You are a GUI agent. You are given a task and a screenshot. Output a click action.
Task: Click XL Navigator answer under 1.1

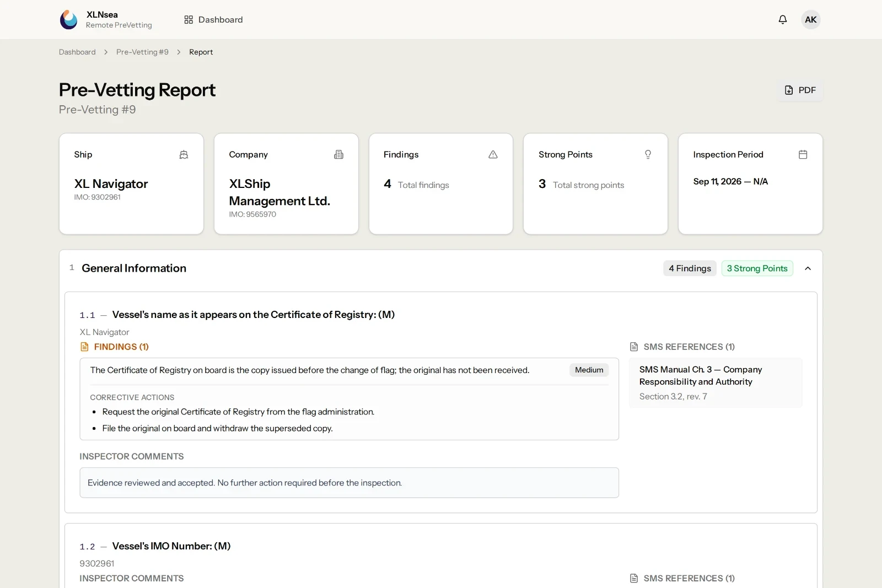(x=104, y=332)
